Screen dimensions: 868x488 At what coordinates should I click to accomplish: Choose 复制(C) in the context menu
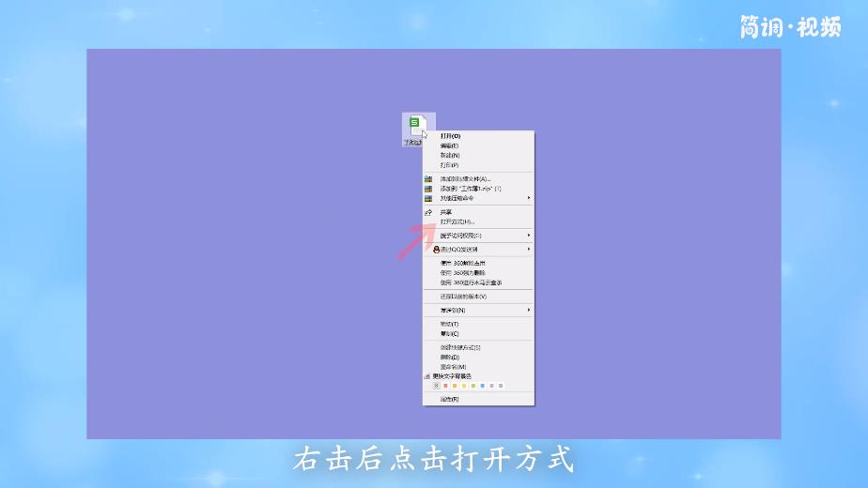click(478, 334)
